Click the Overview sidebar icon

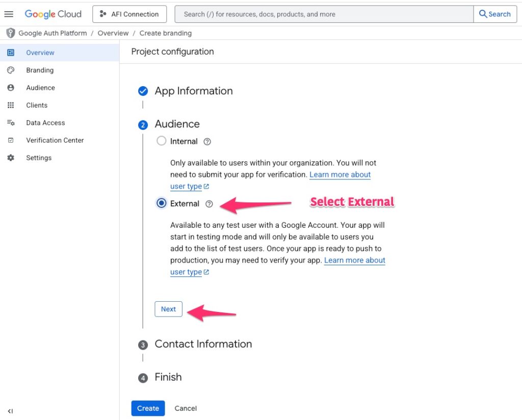(x=11, y=52)
